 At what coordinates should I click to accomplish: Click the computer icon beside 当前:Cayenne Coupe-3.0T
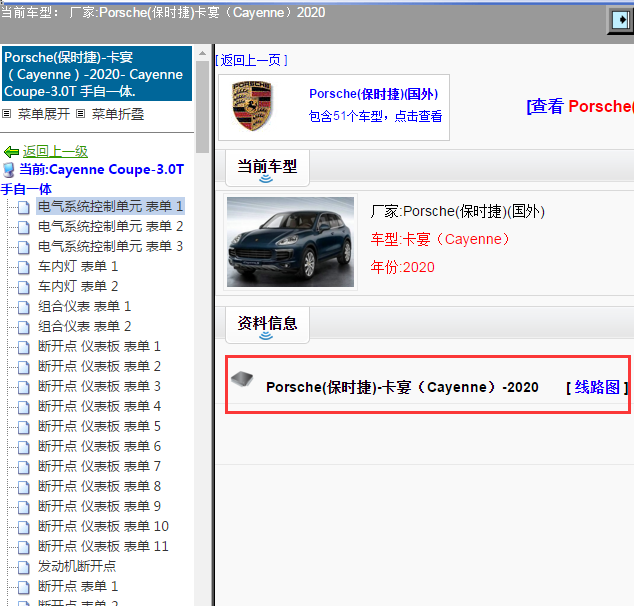tap(9, 170)
